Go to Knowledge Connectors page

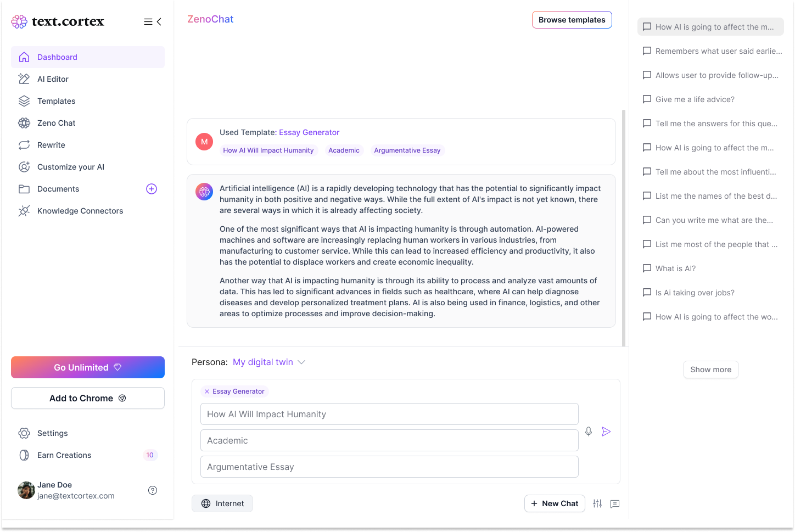coord(80,211)
